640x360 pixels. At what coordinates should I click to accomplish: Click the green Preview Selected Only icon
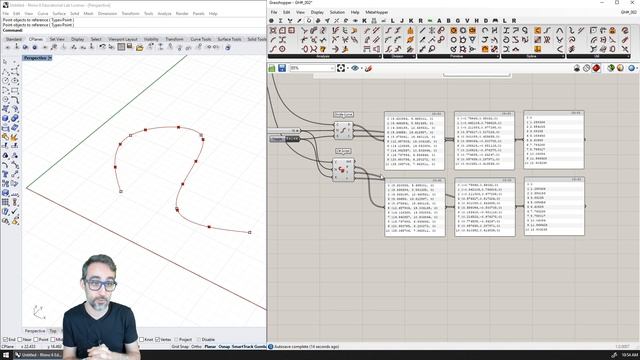(611, 68)
